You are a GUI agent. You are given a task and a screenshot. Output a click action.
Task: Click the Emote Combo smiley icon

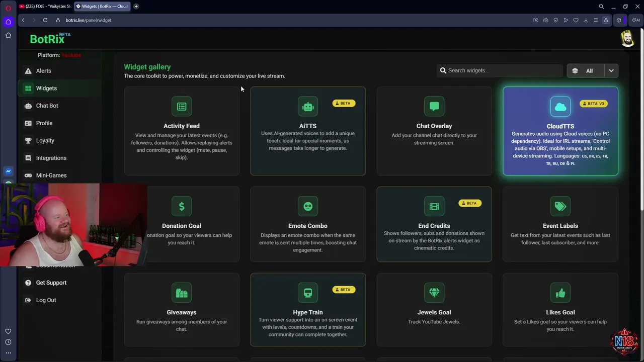click(308, 206)
